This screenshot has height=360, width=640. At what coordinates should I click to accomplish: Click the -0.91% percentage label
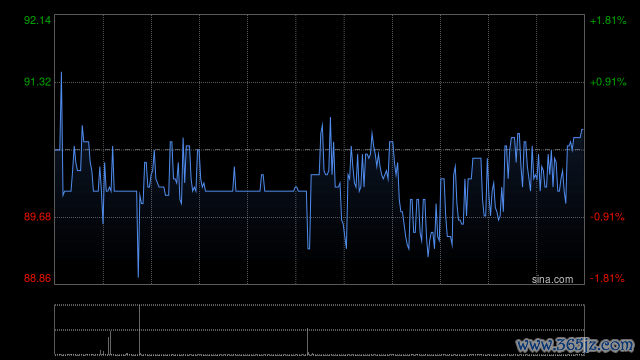point(607,217)
